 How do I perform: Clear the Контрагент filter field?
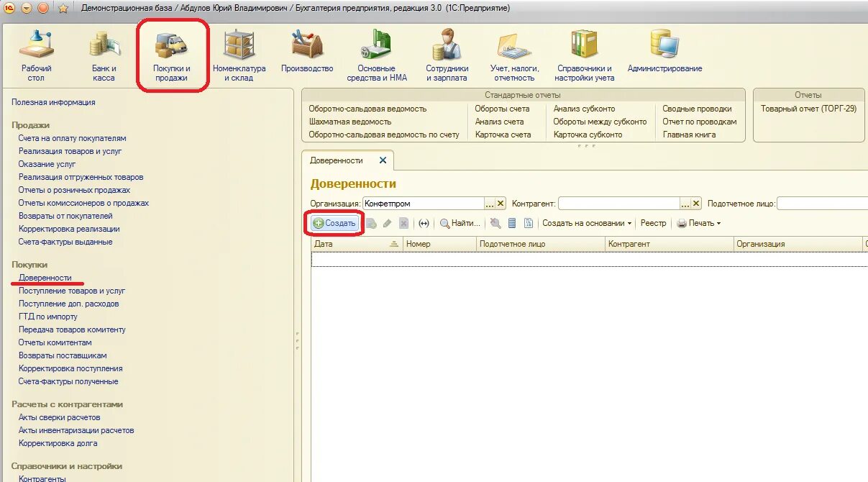[x=696, y=204]
